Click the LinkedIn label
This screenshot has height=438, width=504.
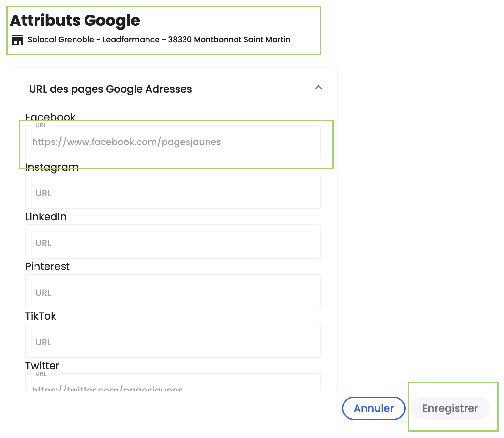[46, 217]
